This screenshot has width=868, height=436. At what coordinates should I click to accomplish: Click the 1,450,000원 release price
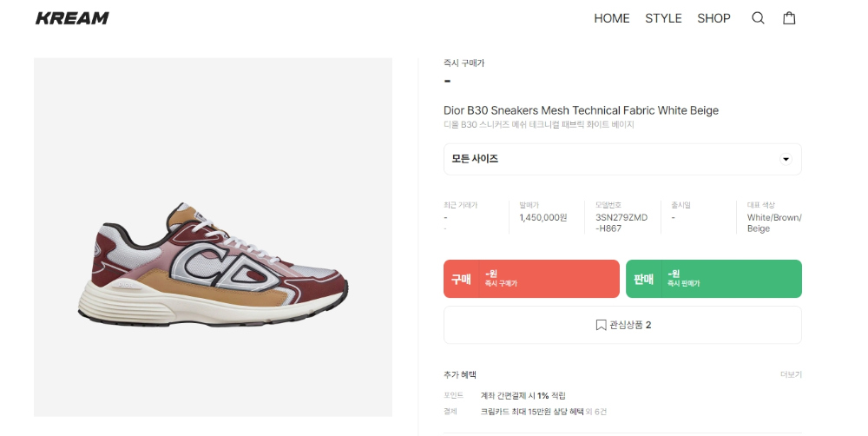(542, 218)
